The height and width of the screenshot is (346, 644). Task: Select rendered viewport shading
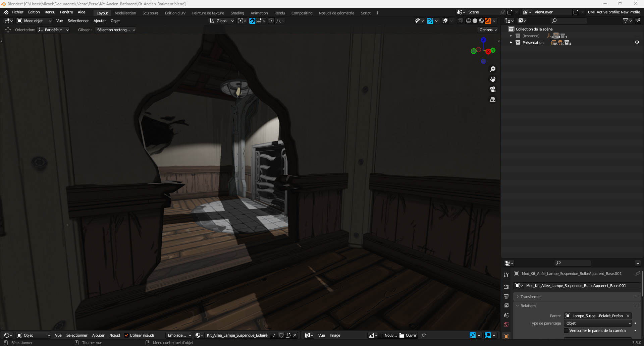tap(488, 21)
